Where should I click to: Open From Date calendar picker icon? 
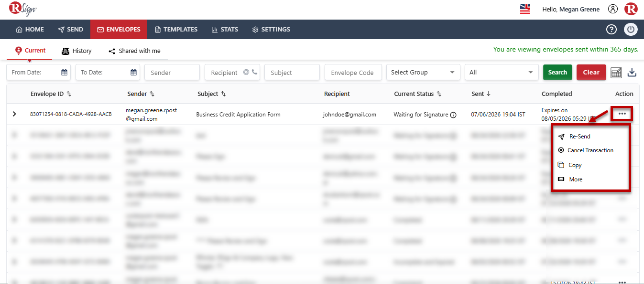click(64, 73)
